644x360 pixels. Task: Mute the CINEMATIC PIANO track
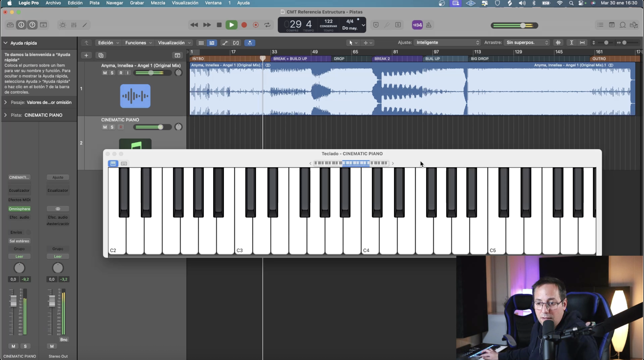pos(105,127)
